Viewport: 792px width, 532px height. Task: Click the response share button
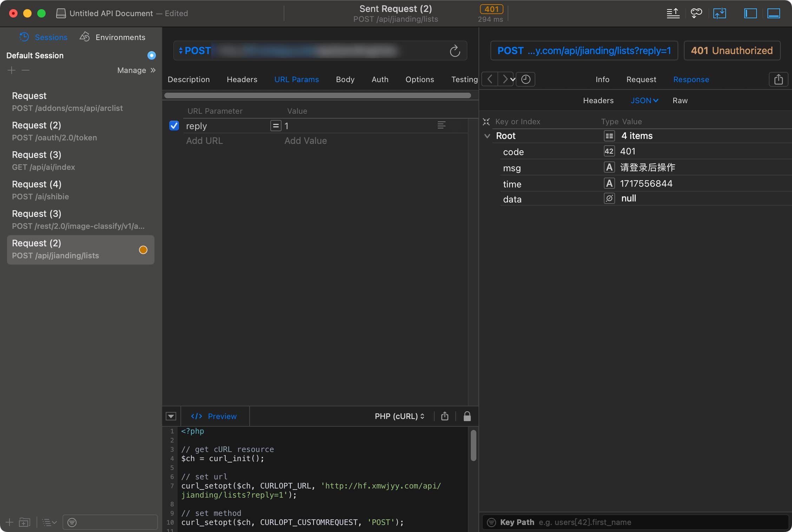pos(778,79)
